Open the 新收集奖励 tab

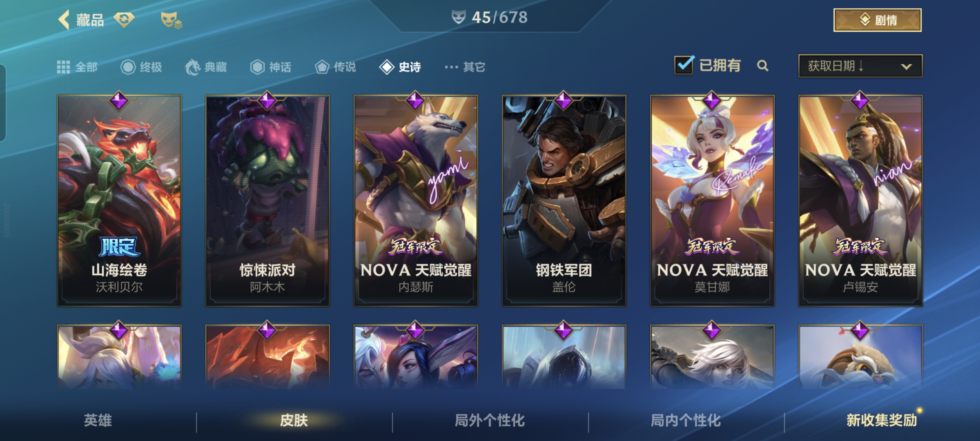[x=882, y=421]
